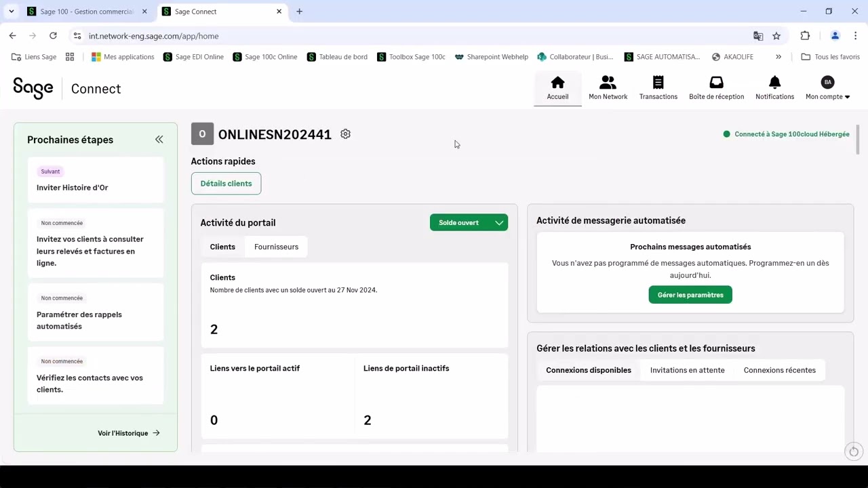Open the Inviter Histoire d'Or step
868x488 pixels.
96,180
